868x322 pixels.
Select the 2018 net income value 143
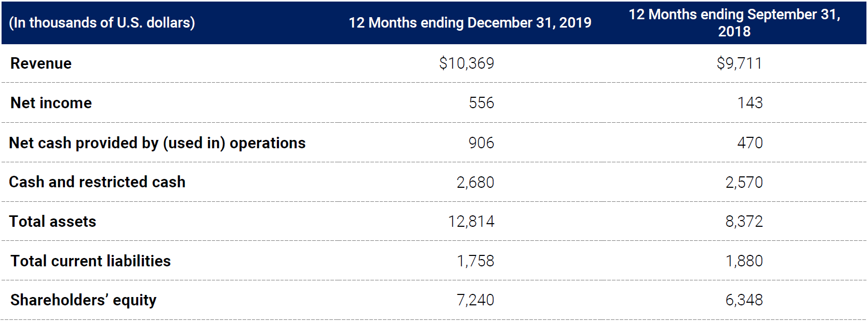point(750,103)
